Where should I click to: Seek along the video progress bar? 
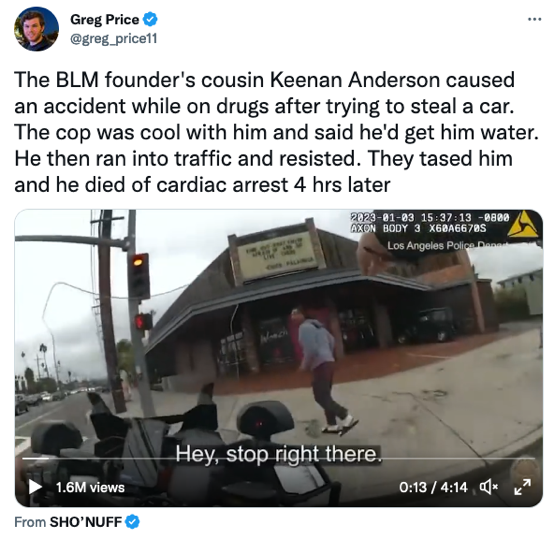pos(278,458)
